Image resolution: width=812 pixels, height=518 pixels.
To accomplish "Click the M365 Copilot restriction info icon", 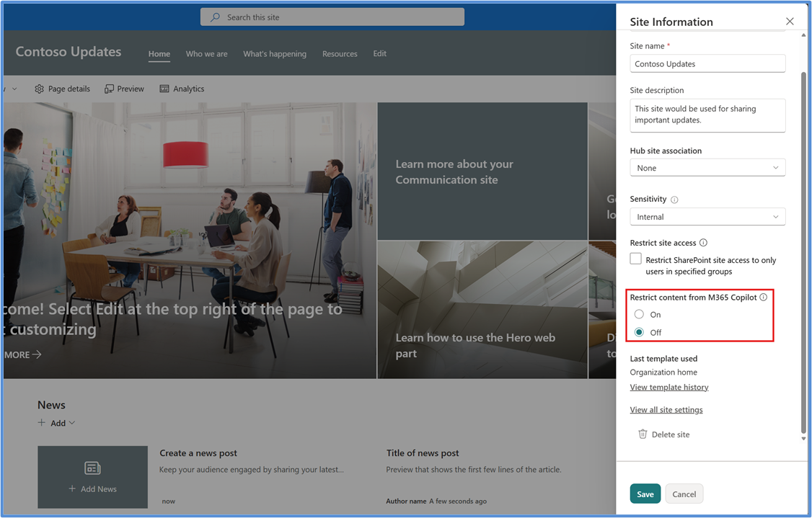I will (x=764, y=297).
